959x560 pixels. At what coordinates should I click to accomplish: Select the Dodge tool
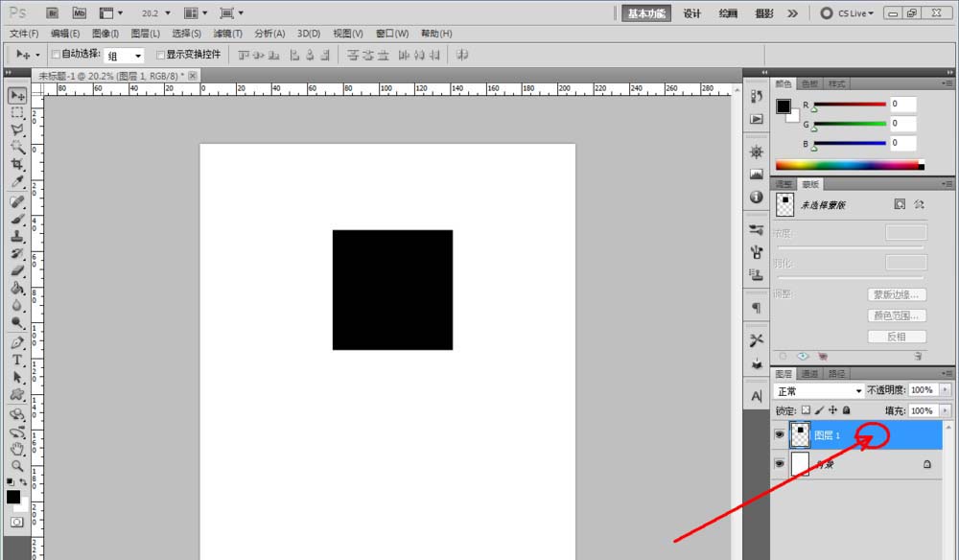click(x=17, y=322)
